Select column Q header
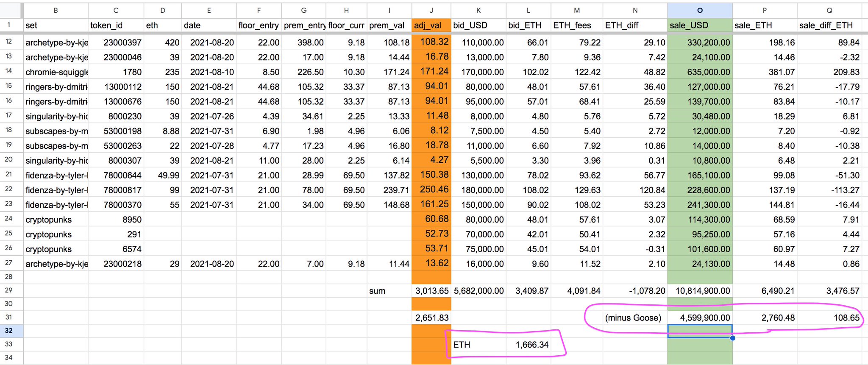868x365 pixels. pyautogui.click(x=829, y=10)
